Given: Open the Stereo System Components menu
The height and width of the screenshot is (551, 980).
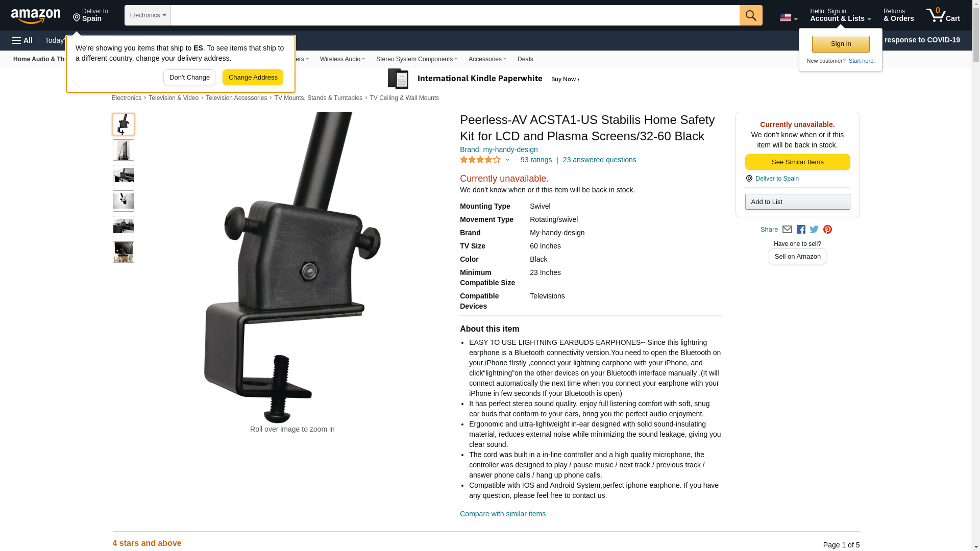Looking at the screenshot, I should pyautogui.click(x=416, y=59).
